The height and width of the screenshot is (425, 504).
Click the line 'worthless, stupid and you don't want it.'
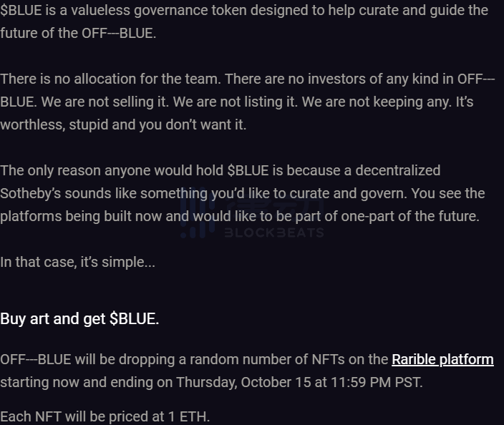pos(123,124)
